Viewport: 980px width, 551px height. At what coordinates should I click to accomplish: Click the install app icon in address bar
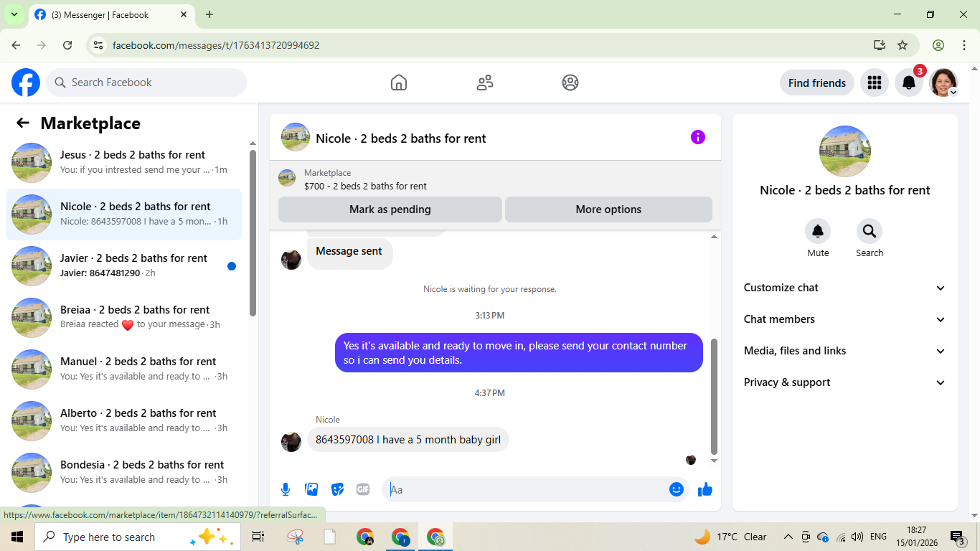click(880, 45)
